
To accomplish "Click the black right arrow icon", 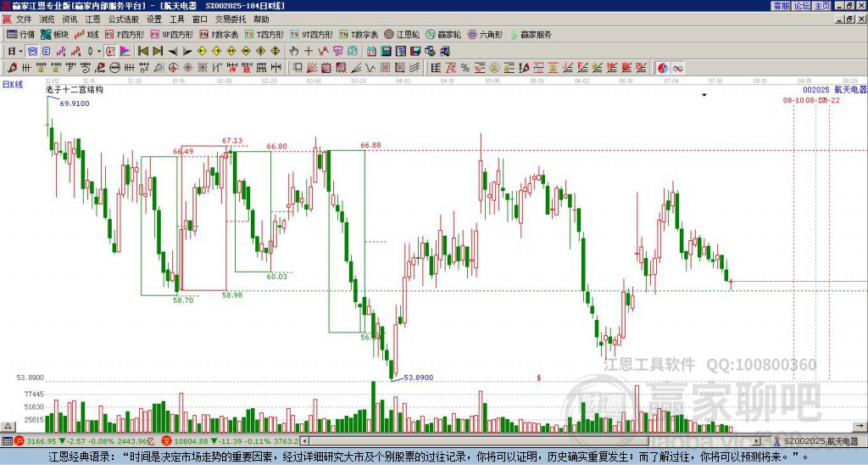I will coord(187,52).
